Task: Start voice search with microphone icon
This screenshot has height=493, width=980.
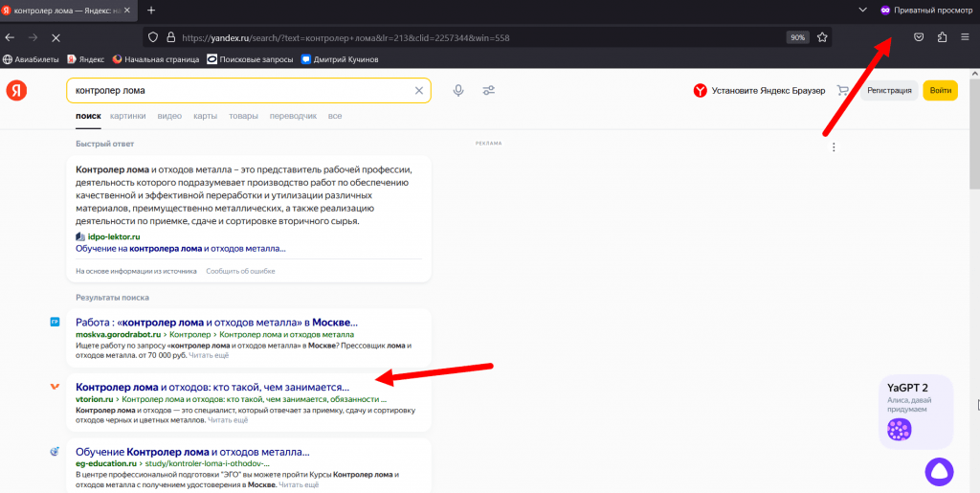Action: click(458, 90)
